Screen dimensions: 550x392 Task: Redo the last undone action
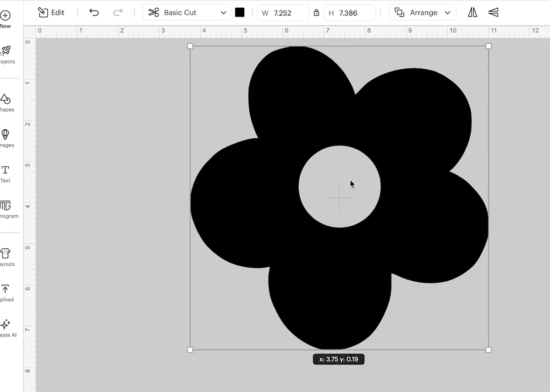118,12
